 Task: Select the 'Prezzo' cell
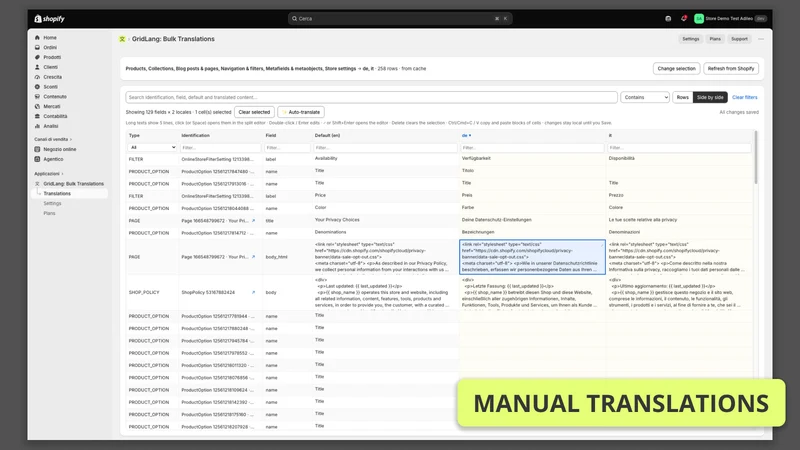679,196
